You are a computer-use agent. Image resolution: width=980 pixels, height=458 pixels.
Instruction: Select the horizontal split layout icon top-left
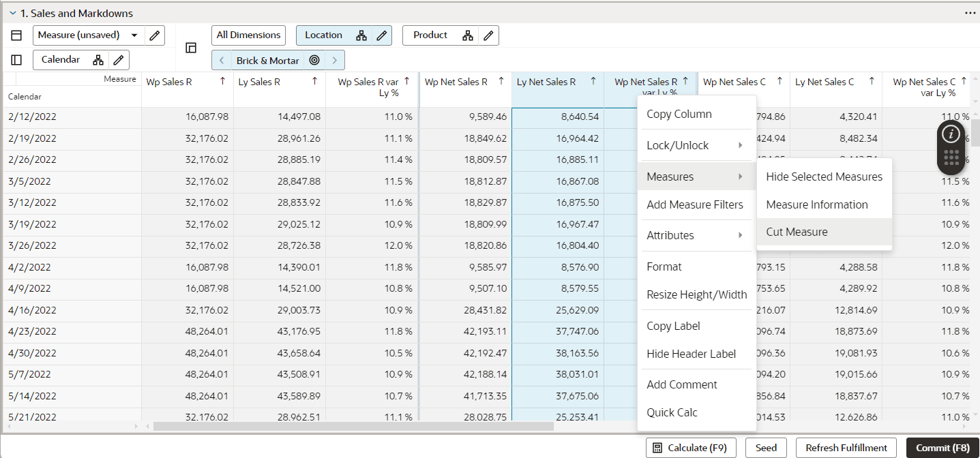pyautogui.click(x=16, y=35)
